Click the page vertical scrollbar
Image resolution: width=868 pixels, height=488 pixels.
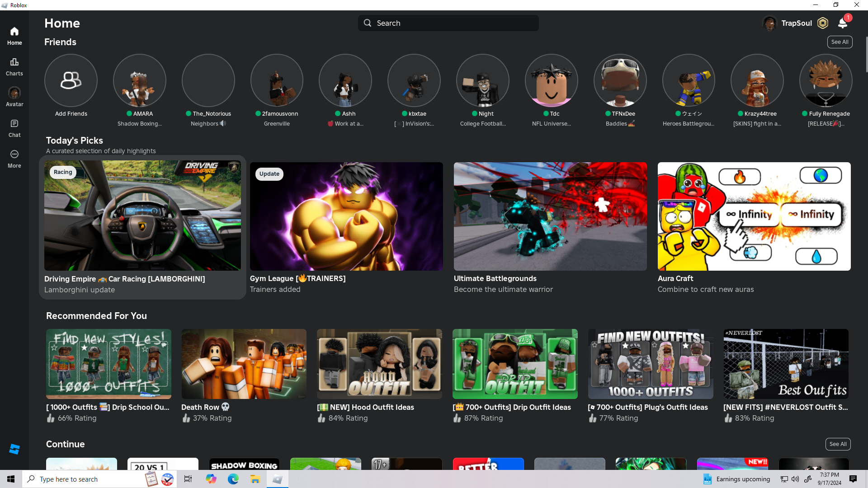click(866, 54)
